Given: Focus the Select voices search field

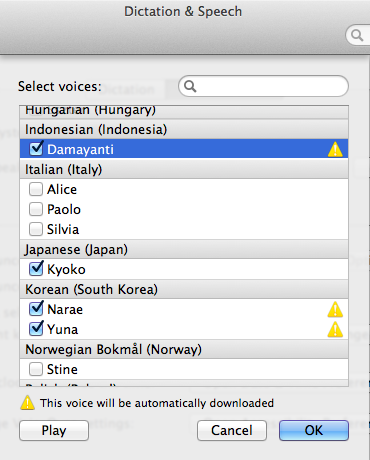Looking at the screenshot, I should (263, 86).
